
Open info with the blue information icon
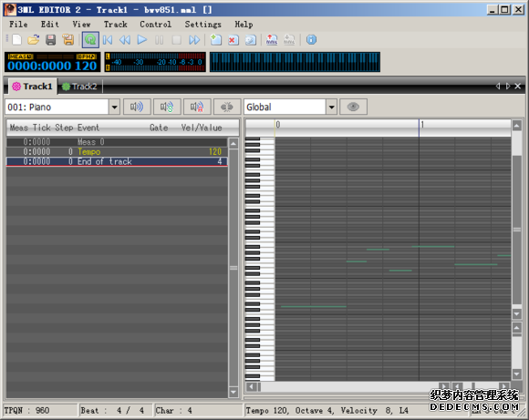[311, 40]
